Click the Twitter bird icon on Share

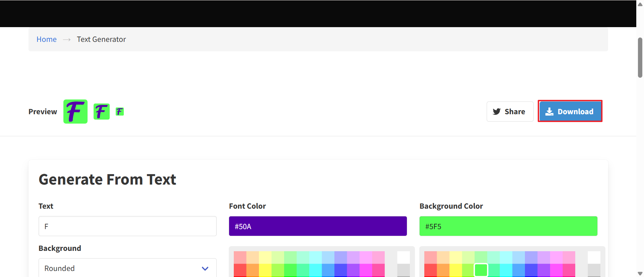497,112
